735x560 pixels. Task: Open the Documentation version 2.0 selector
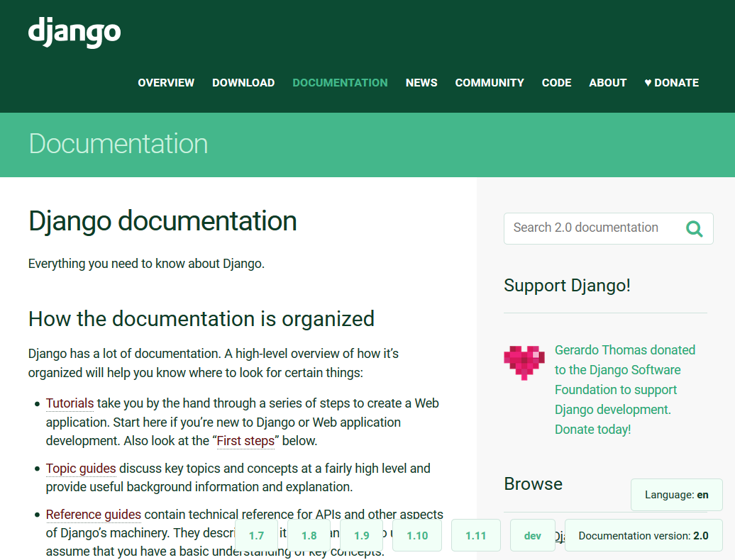coord(643,536)
